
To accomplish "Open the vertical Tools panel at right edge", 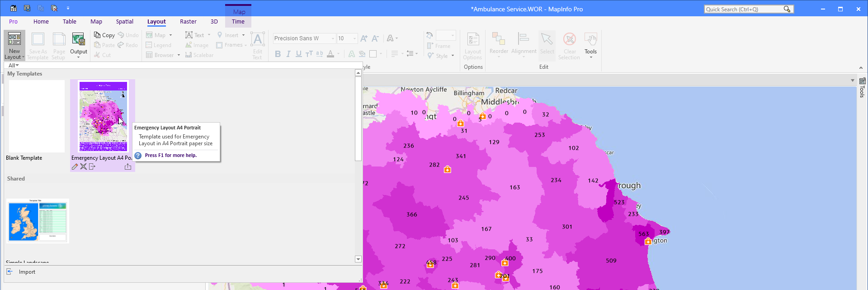I will 862,88.
